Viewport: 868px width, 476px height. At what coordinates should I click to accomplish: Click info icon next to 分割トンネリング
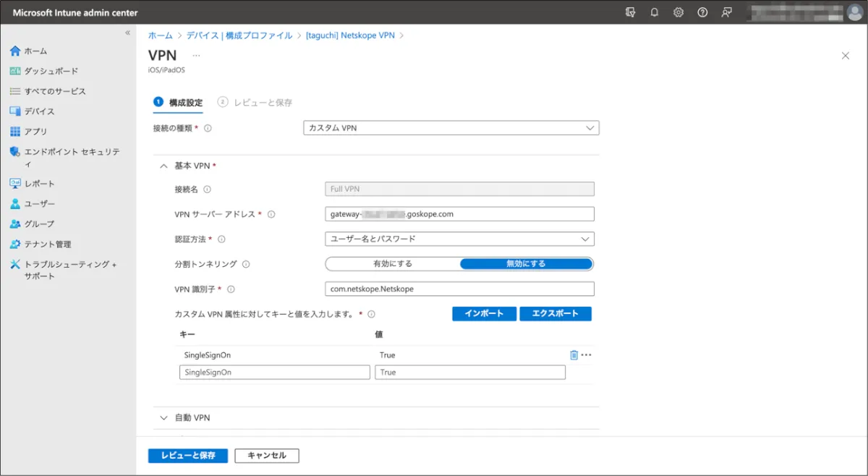point(246,264)
